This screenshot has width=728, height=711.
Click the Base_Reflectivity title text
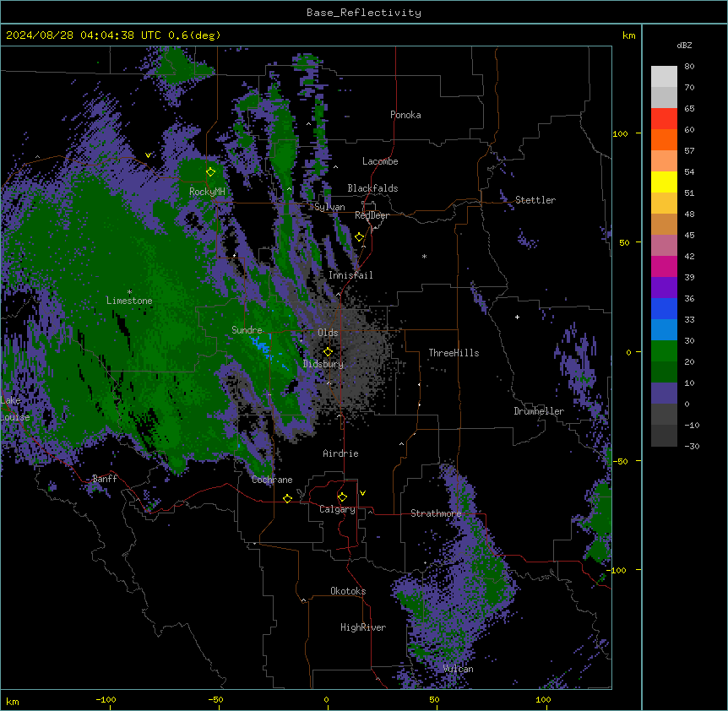click(x=364, y=13)
